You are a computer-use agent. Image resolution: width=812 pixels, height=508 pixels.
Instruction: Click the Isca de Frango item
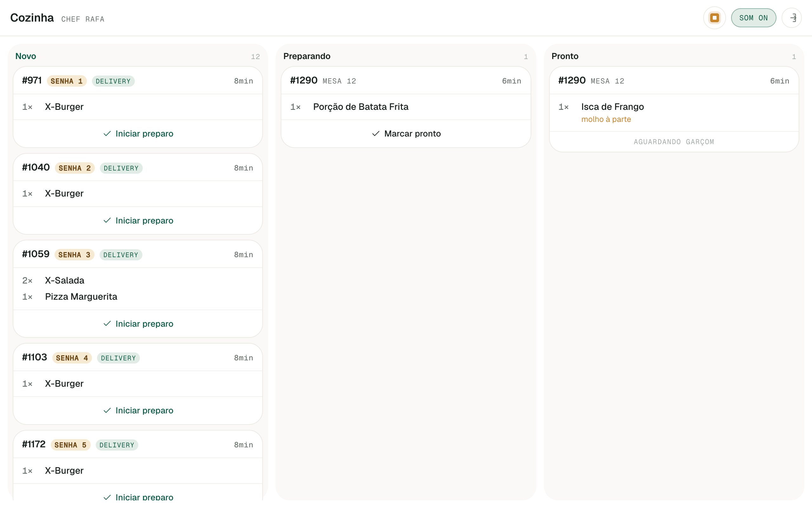[x=612, y=107]
